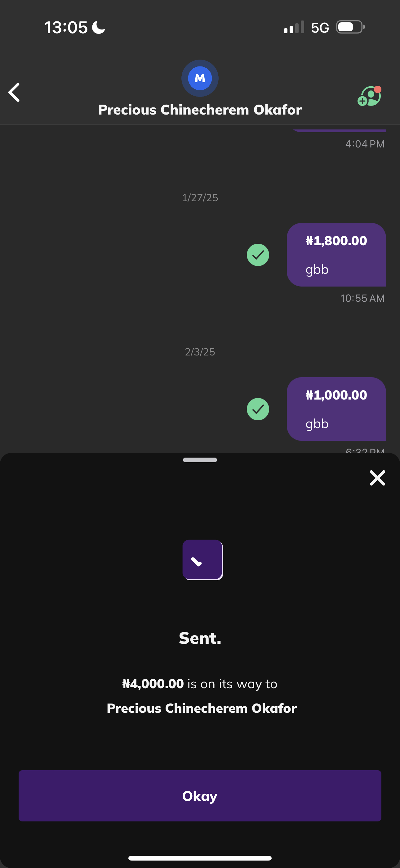
Task: Tap the sheet drag handle
Action: click(x=200, y=460)
